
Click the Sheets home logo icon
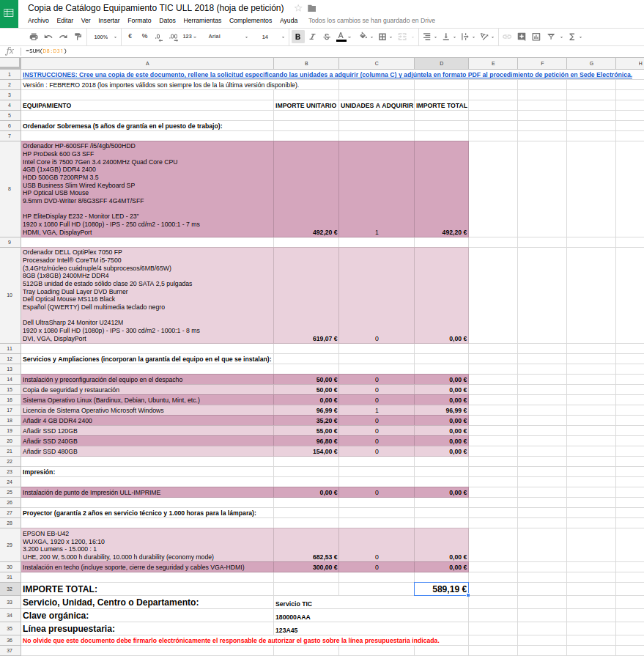(x=9, y=13)
